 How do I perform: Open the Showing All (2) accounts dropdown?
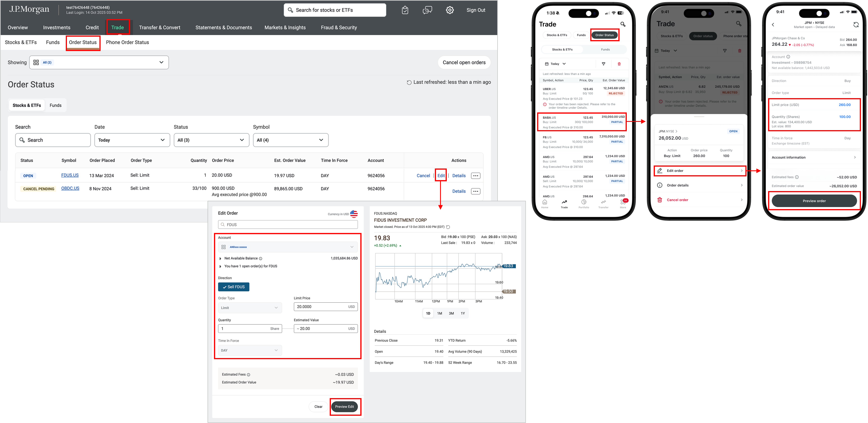click(99, 62)
